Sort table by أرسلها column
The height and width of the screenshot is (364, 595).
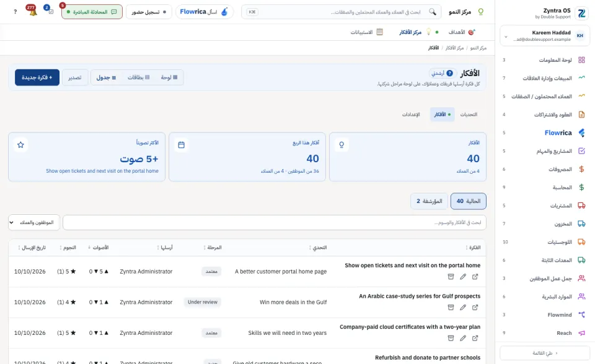coord(165,248)
